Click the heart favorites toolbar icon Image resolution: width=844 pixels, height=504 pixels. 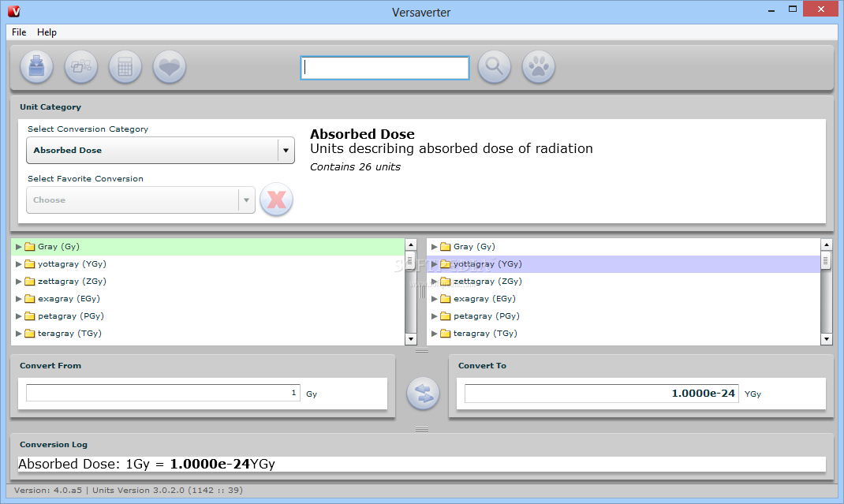click(x=169, y=67)
